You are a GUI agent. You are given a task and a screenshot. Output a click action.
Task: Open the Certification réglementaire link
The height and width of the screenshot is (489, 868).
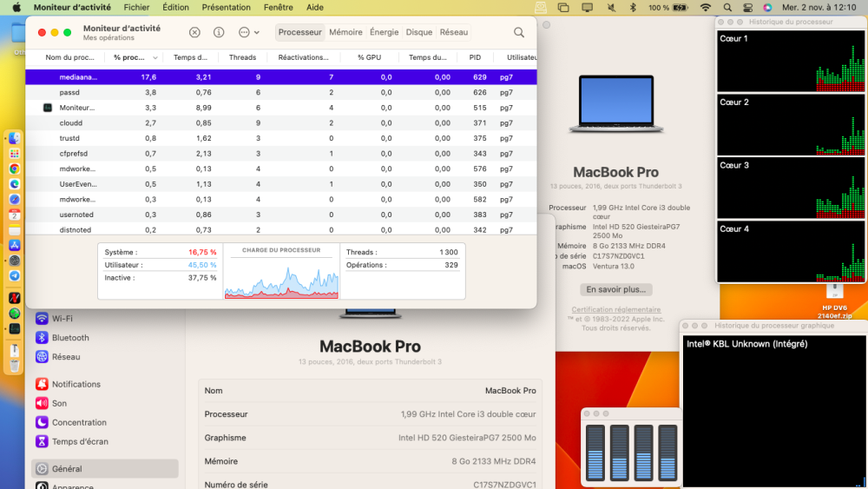point(615,309)
